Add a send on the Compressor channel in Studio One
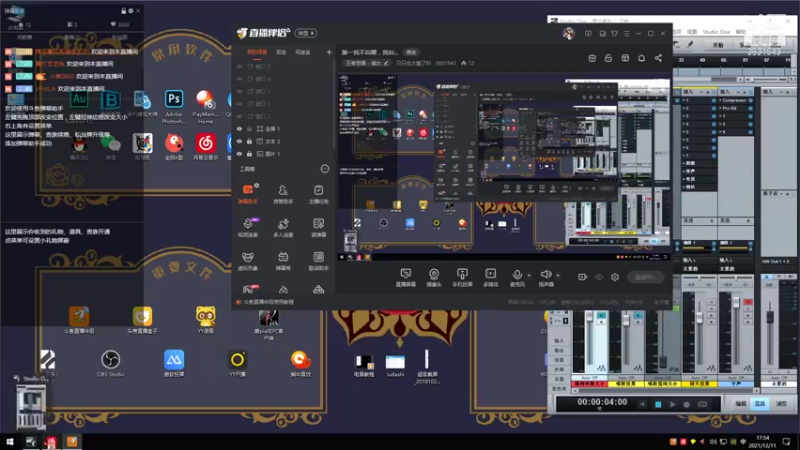Image resolution: width=800 pixels, height=450 pixels. (748, 220)
